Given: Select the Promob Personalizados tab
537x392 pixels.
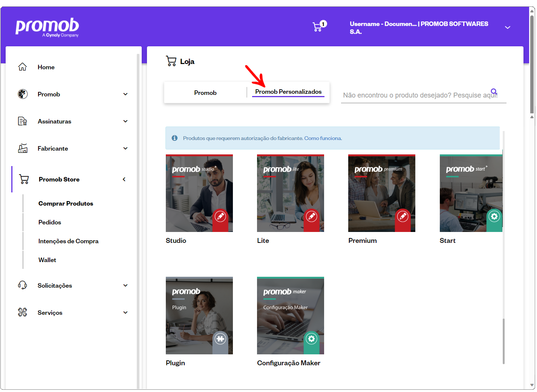Looking at the screenshot, I should (288, 92).
